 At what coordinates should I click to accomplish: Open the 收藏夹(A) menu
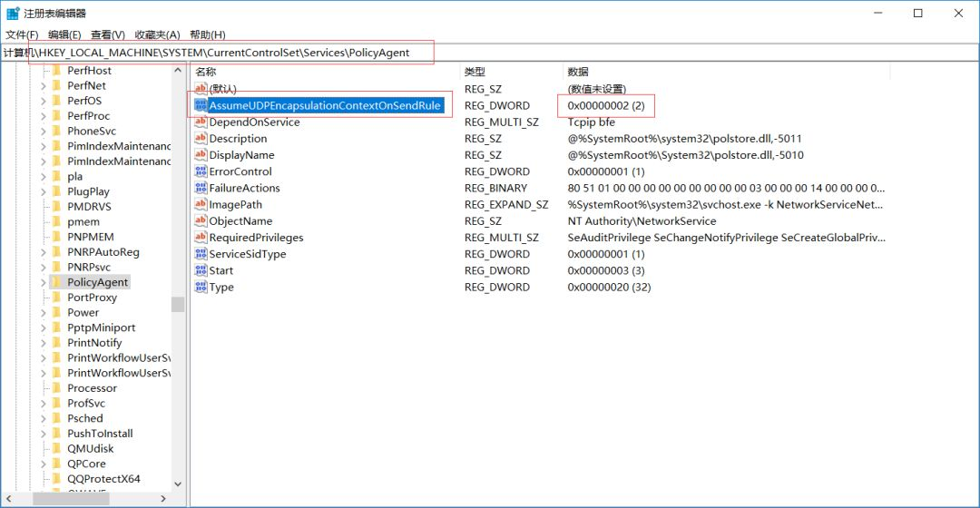point(157,34)
